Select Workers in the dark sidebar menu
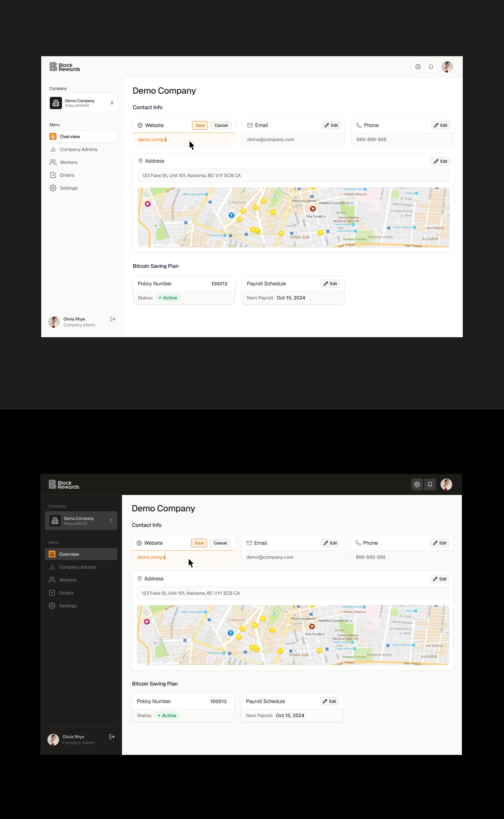Viewport: 504px width, 819px height. (68, 580)
